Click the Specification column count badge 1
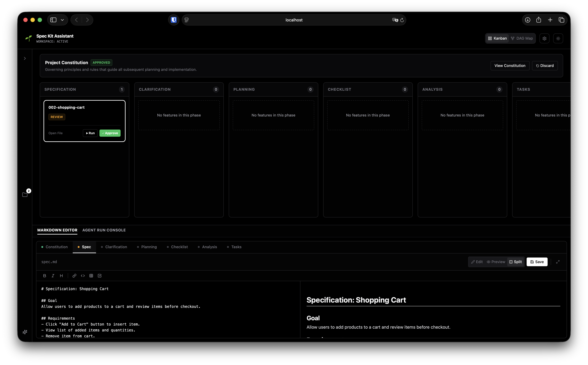This screenshot has height=365, width=588. click(122, 89)
